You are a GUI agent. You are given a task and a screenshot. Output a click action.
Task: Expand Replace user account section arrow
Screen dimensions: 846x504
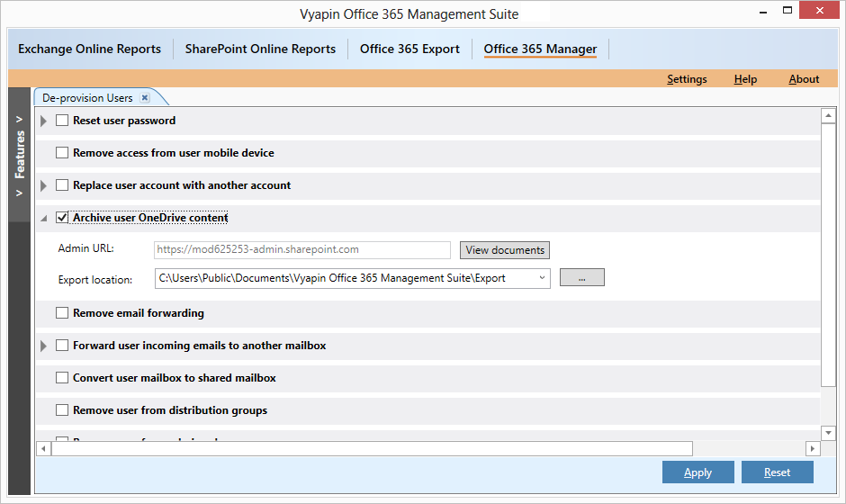(44, 185)
